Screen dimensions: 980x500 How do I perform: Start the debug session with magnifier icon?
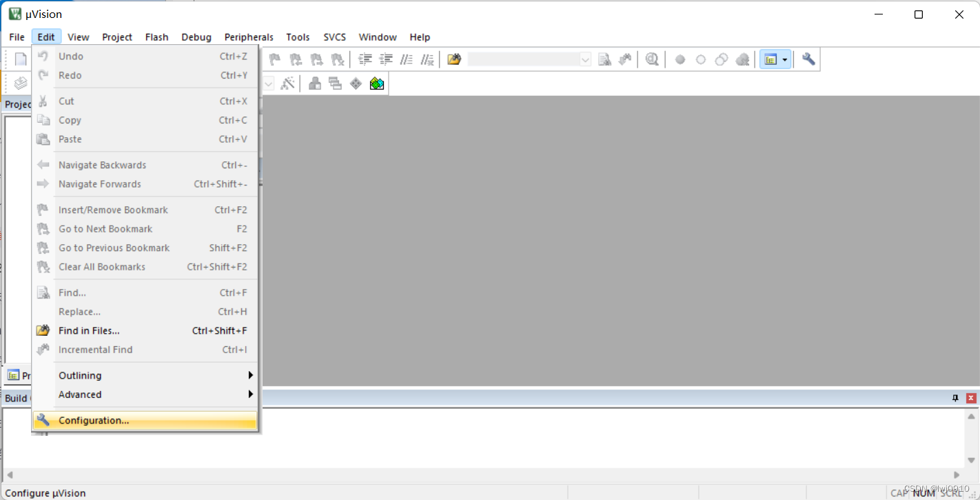(652, 59)
